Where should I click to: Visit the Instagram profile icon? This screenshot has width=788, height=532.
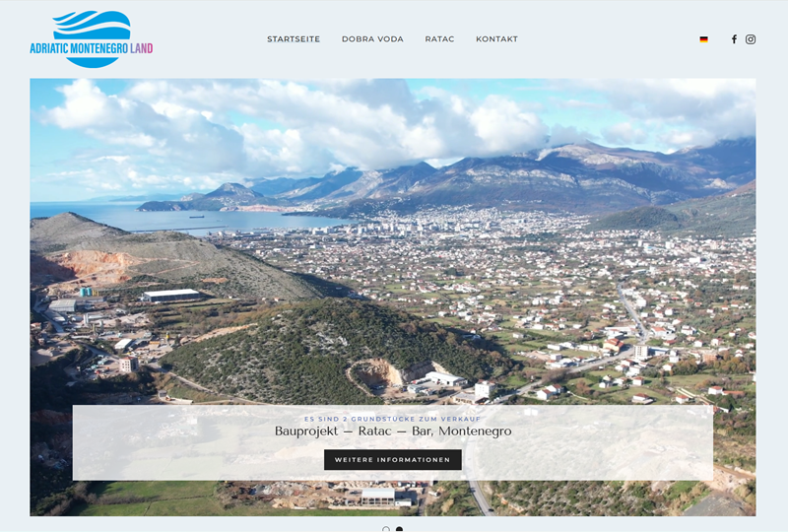point(751,39)
